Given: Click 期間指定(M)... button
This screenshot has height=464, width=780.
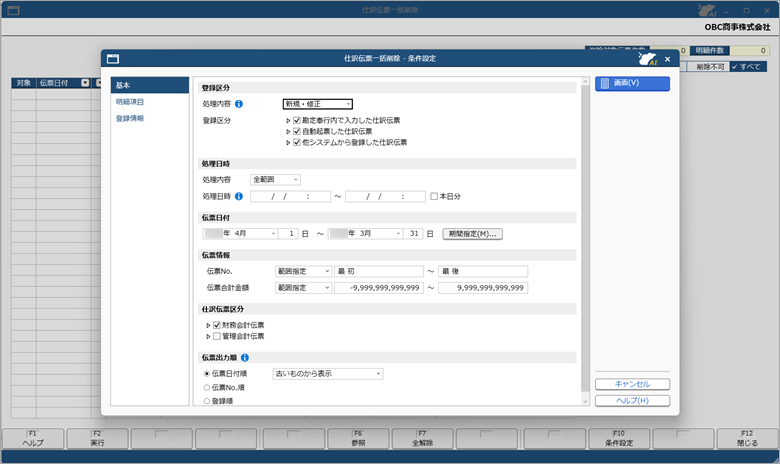Looking at the screenshot, I should click(x=473, y=234).
